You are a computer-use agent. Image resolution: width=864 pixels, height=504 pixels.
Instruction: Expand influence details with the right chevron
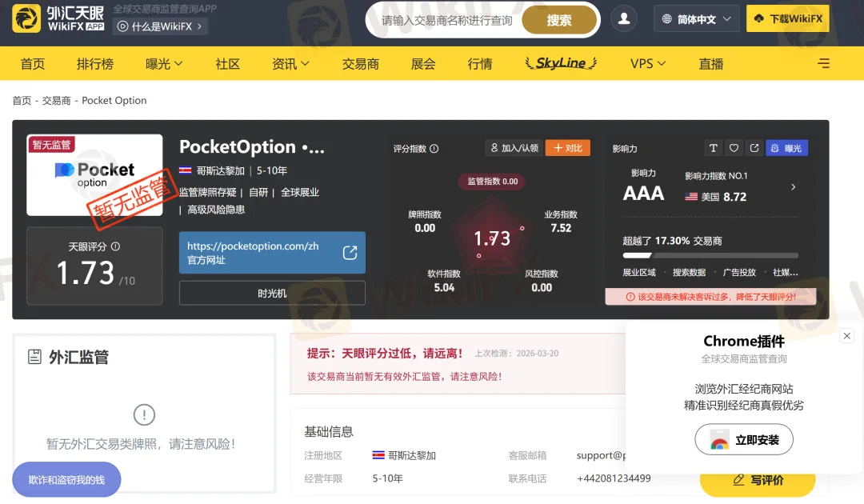[x=793, y=187]
